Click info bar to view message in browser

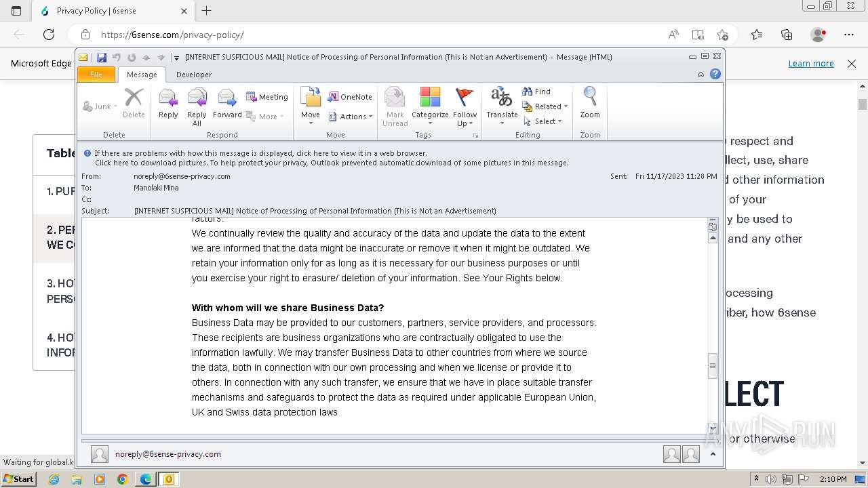coord(260,153)
